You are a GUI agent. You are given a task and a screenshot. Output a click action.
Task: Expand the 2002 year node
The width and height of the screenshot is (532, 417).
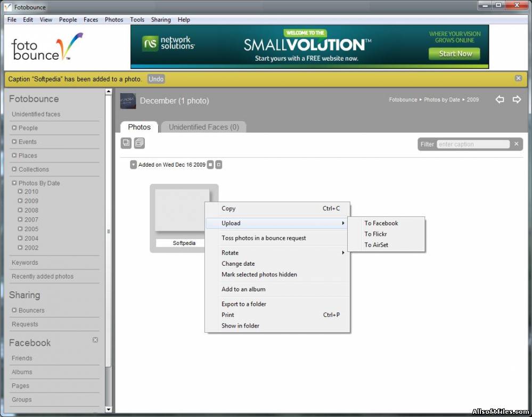click(20, 247)
